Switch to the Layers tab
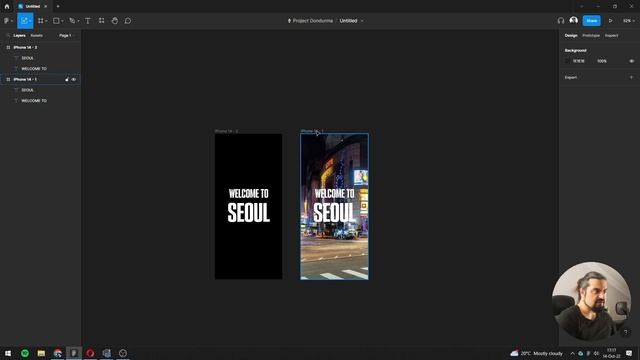This screenshot has width=640, height=360. [19, 36]
